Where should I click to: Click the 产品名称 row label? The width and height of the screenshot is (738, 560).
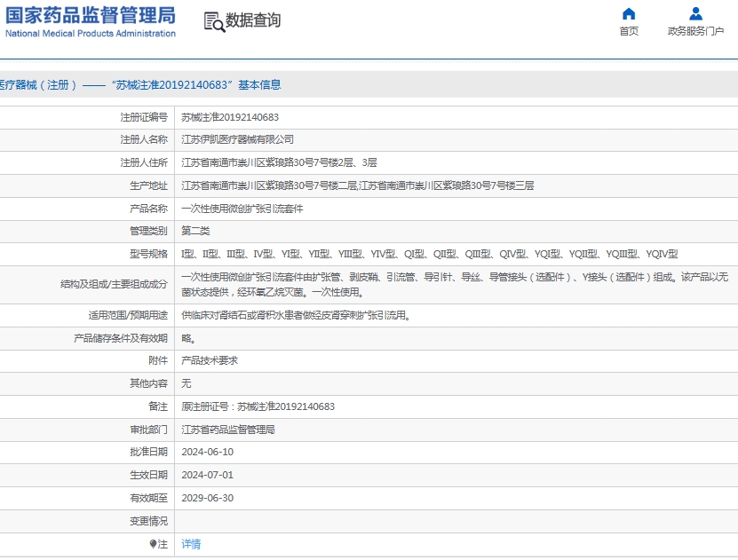click(x=148, y=209)
